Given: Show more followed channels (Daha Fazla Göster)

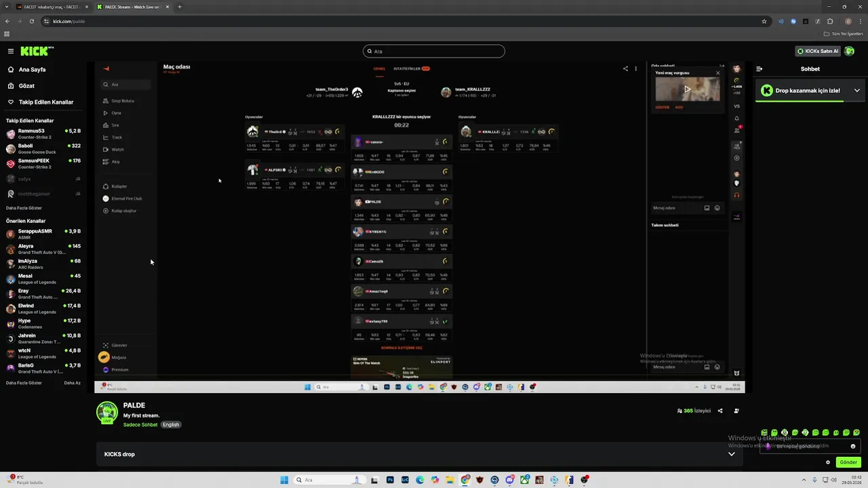Looking at the screenshot, I should tap(24, 208).
